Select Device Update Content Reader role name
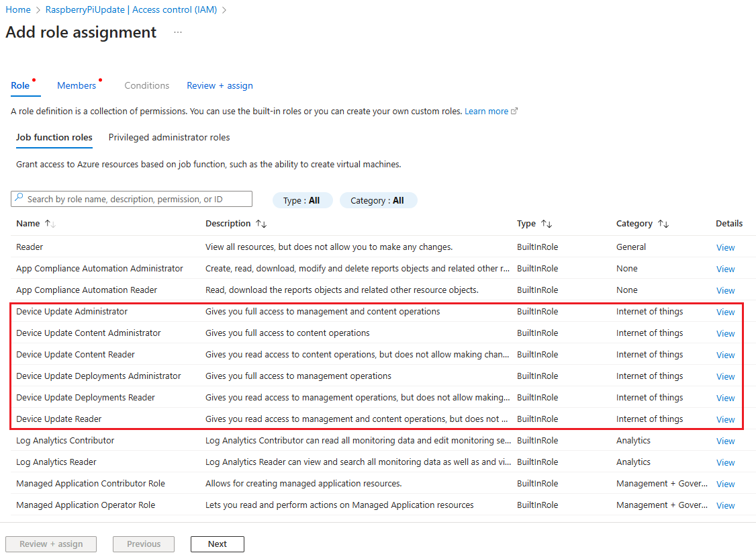 [x=75, y=354]
